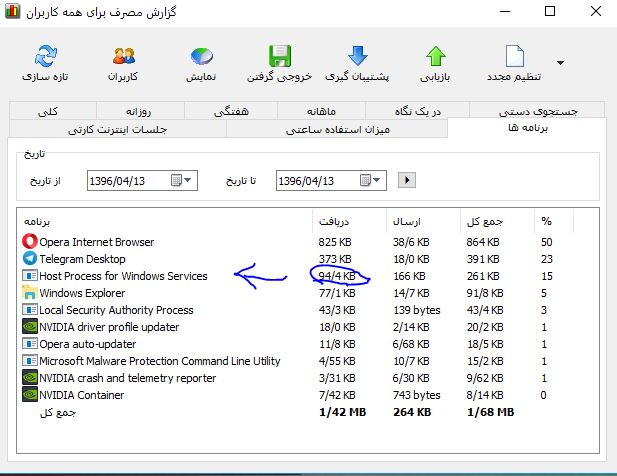This screenshot has width=617, height=476.
Task: Click the Refresh (تازه سازی) toolbar icon
Action: [46, 56]
